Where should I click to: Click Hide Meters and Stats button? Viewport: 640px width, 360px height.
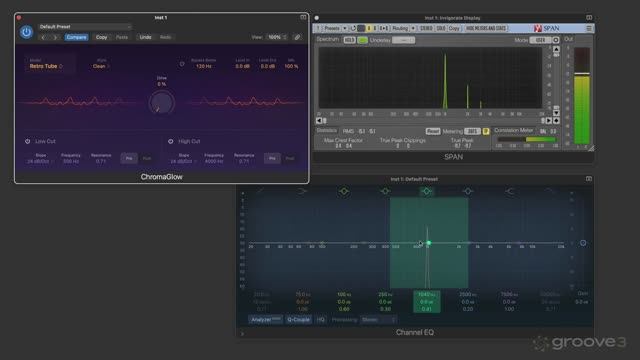point(486,28)
